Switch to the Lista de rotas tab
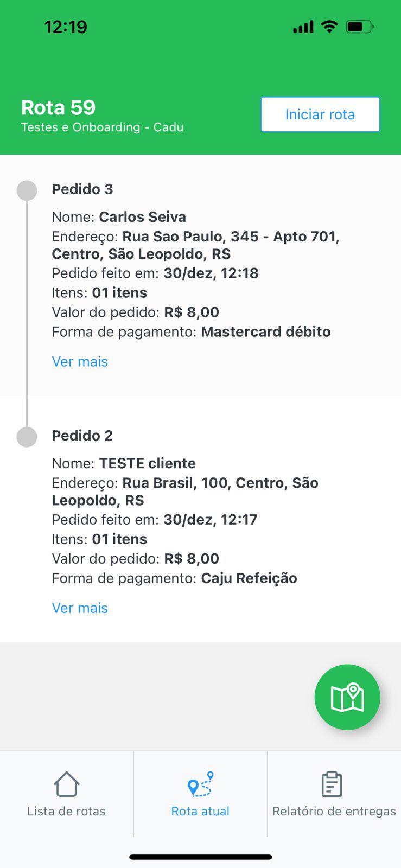This screenshot has height=868, width=401. [66, 794]
